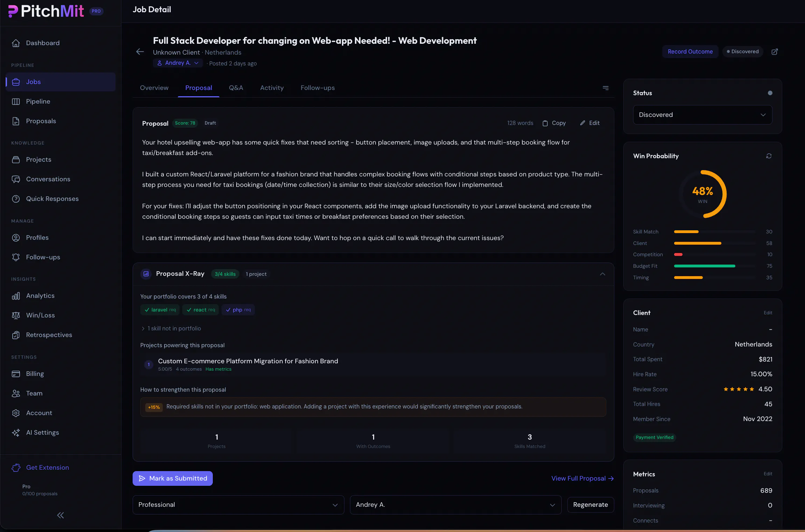This screenshot has width=805, height=532.
Task: Click the Record Outcome button
Action: 690,51
